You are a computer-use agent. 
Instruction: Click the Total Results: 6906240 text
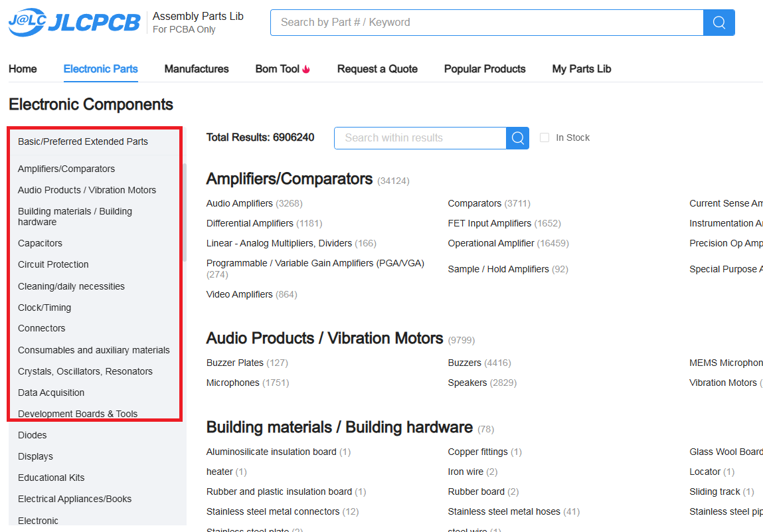click(x=260, y=137)
